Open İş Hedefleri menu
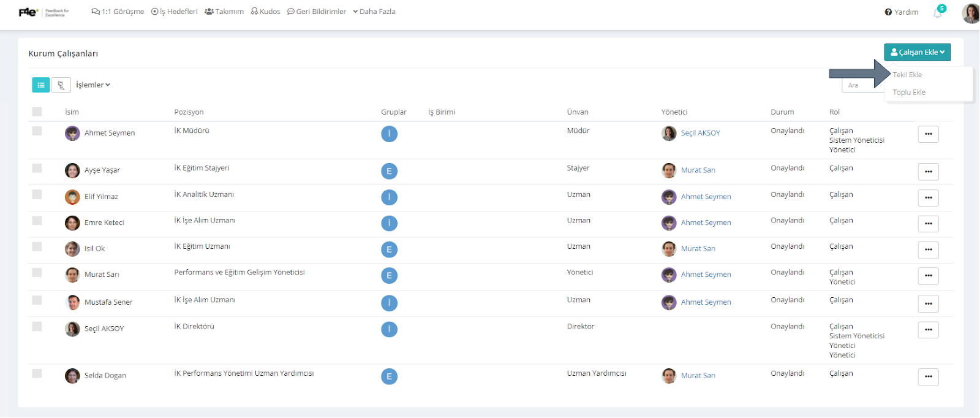Viewport: 980px width, 418px height. (x=175, y=12)
